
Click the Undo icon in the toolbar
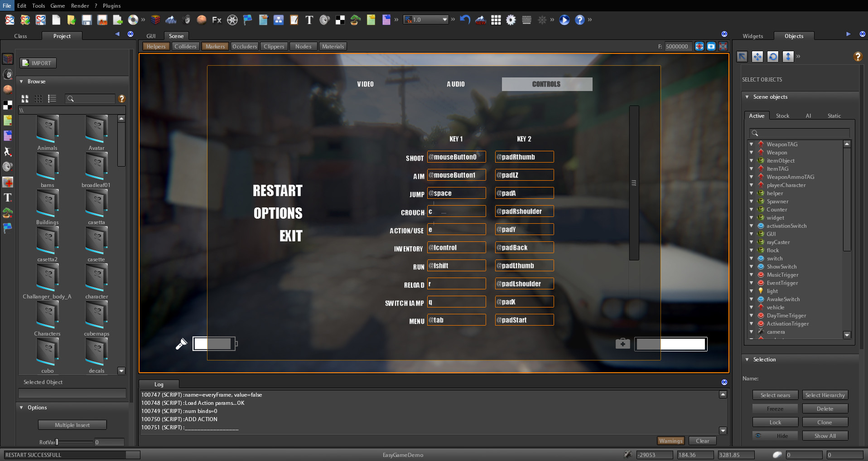(x=464, y=20)
